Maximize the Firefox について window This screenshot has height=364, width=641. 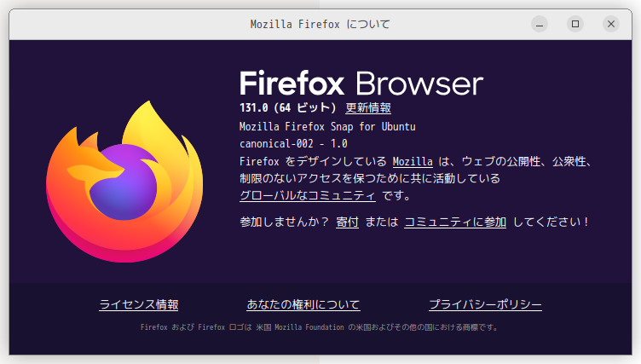click(575, 24)
